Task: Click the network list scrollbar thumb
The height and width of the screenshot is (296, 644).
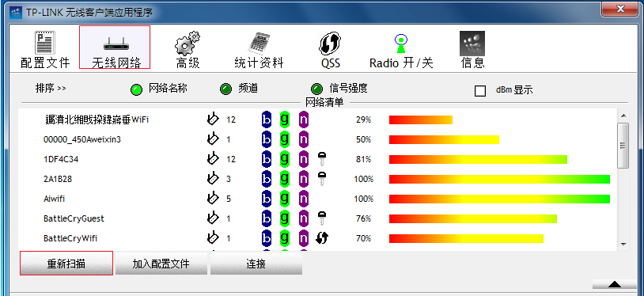Action: click(623, 145)
